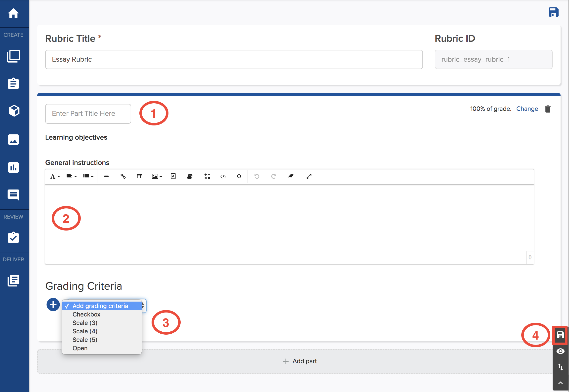This screenshot has width=569, height=392.
Task: Open the source code view of the editor
Action: [223, 176]
